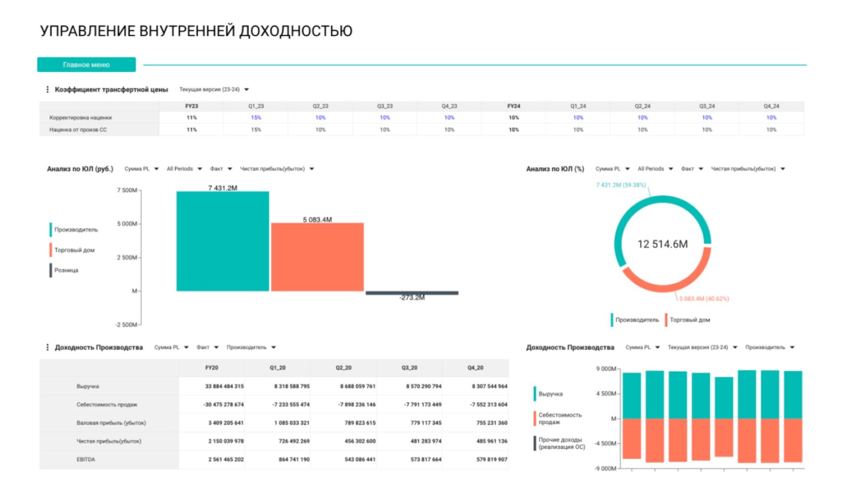The height and width of the screenshot is (485, 868).
Task: Open the All Periods dropdown in Анализ по ЮЛ (%)
Action: pos(655,169)
